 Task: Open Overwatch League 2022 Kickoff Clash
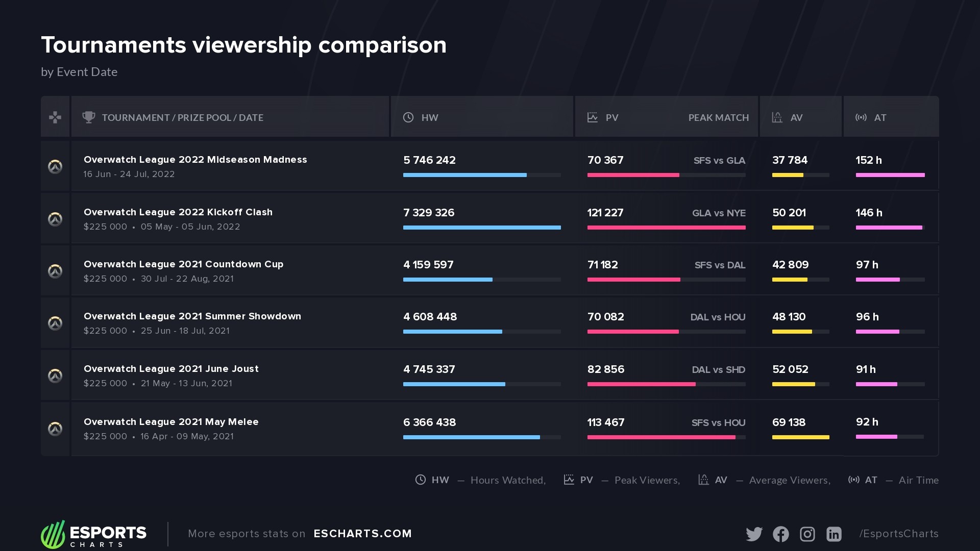tap(178, 212)
